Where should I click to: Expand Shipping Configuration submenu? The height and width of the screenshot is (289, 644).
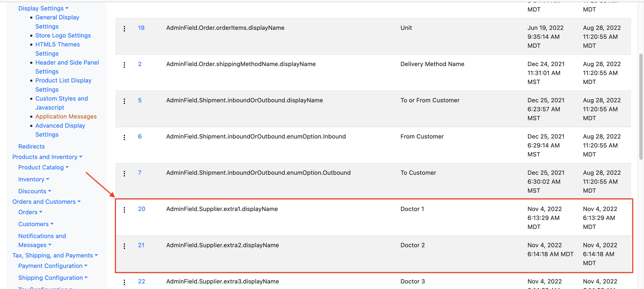point(53,278)
